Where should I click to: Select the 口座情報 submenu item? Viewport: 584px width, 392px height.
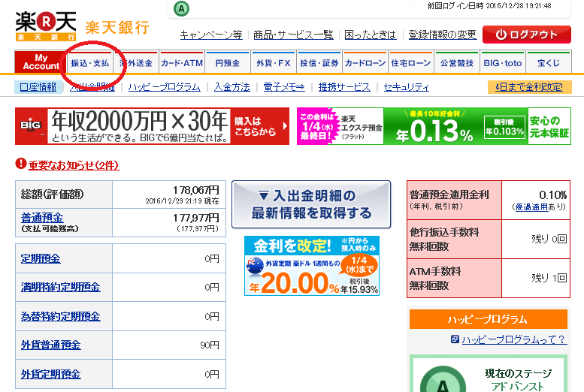(38, 87)
